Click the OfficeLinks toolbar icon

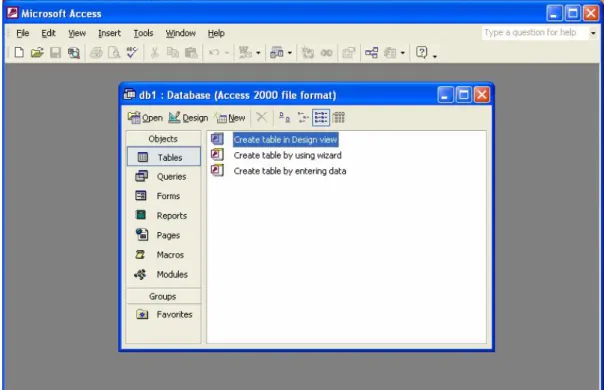[x=245, y=52]
